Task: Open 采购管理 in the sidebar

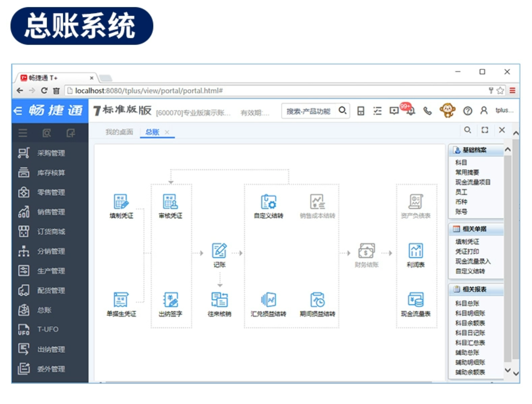Action: point(50,153)
